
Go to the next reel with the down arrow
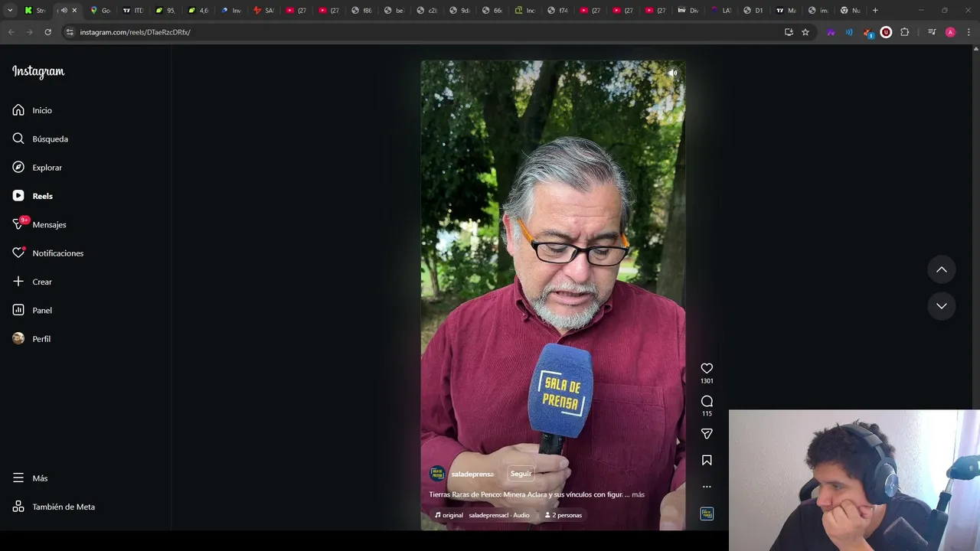942,305
